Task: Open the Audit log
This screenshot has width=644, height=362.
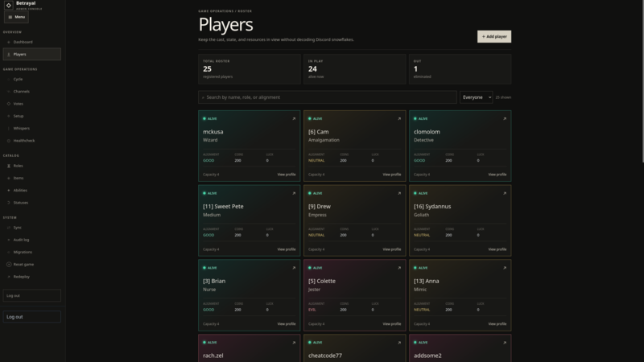Action: (31, 240)
